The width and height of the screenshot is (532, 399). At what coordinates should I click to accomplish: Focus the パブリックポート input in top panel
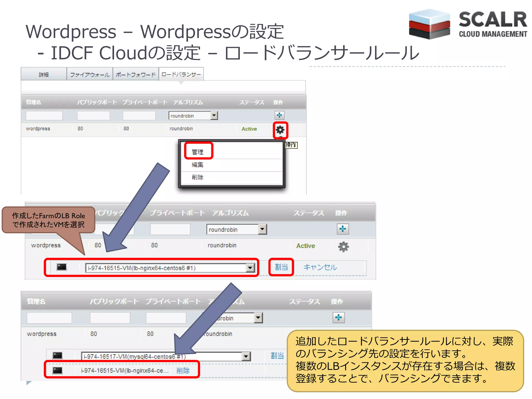94,116
